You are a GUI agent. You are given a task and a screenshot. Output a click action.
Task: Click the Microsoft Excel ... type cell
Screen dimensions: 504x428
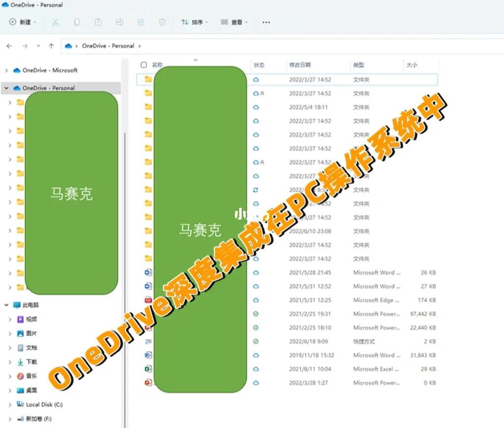tap(376, 369)
